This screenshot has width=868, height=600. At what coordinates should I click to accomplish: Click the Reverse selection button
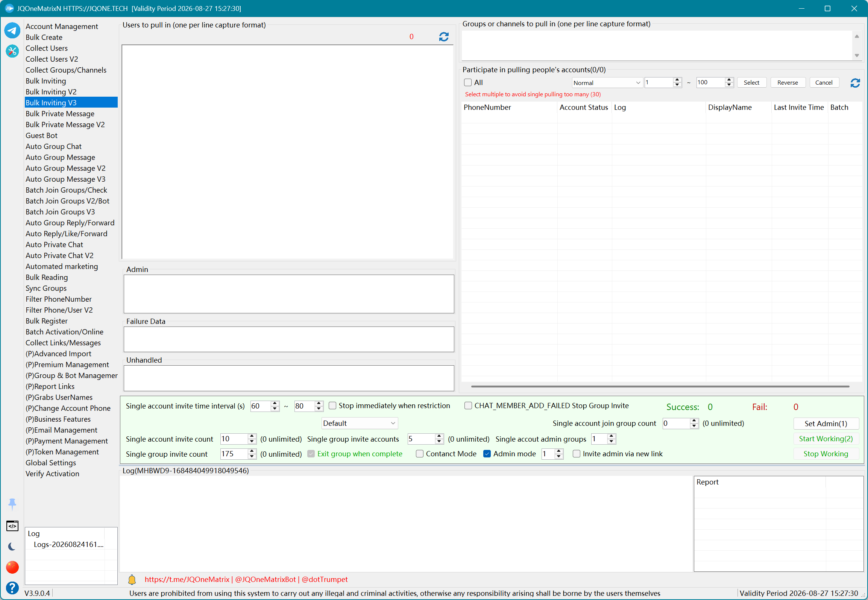pyautogui.click(x=788, y=83)
